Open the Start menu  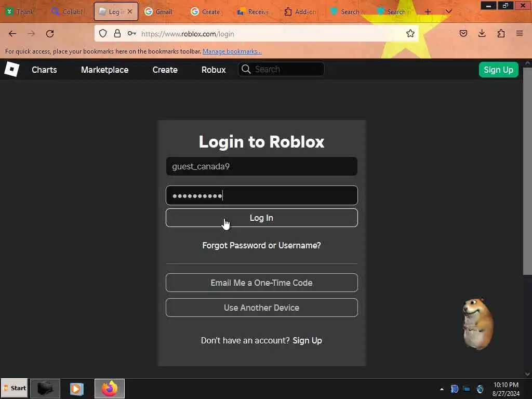point(14,388)
